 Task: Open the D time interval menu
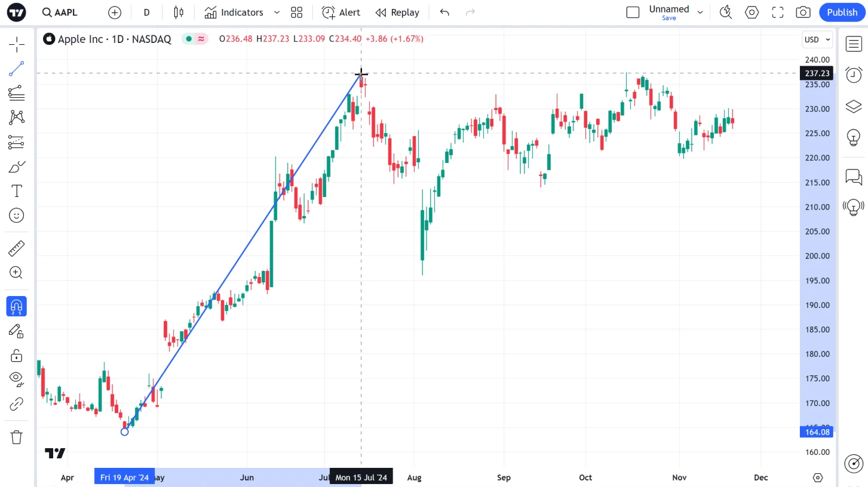(147, 13)
